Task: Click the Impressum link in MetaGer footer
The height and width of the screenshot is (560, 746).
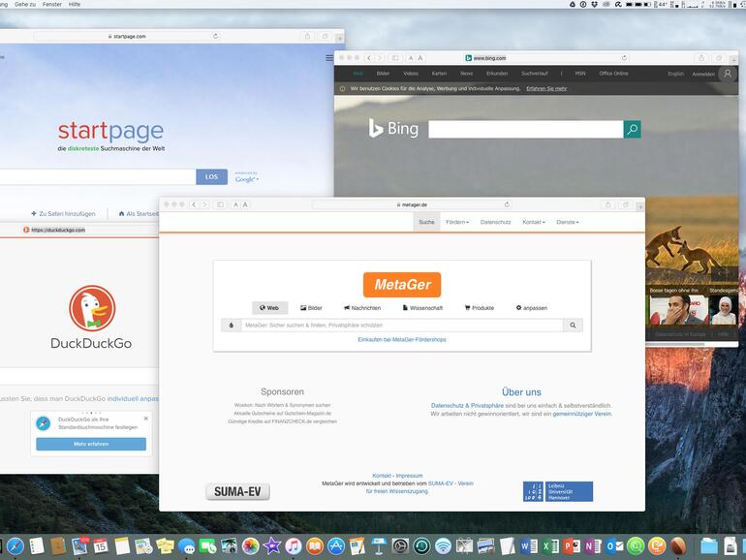Action: 409,476
